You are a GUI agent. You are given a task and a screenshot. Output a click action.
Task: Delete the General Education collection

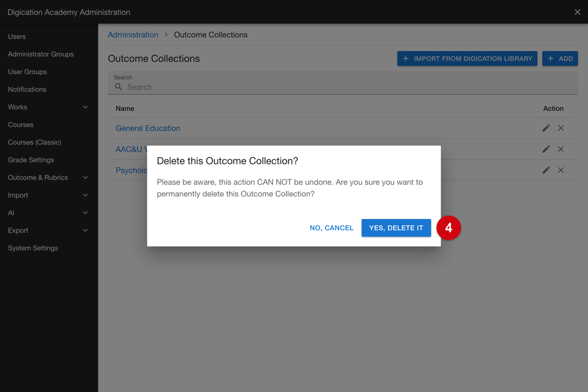(561, 128)
